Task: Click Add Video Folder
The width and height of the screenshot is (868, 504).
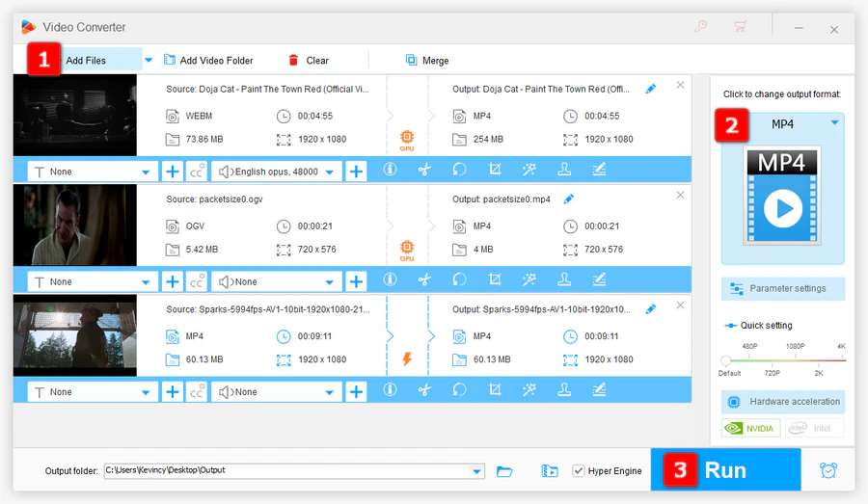Action: click(x=208, y=61)
